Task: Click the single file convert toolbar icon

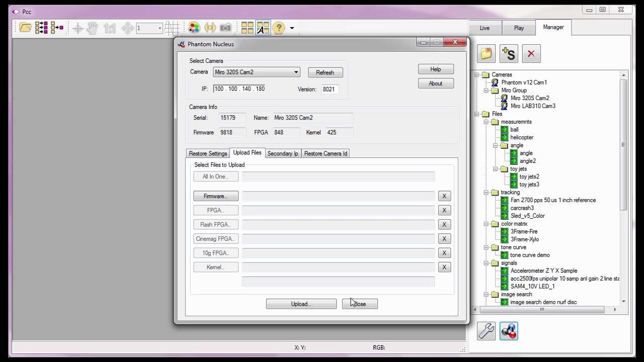Action: tap(57, 28)
